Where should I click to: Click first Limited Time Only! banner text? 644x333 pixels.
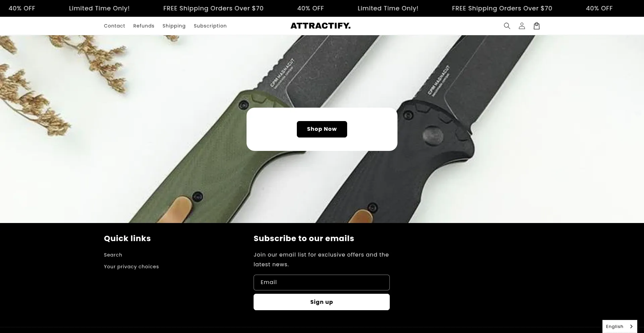coord(99,8)
